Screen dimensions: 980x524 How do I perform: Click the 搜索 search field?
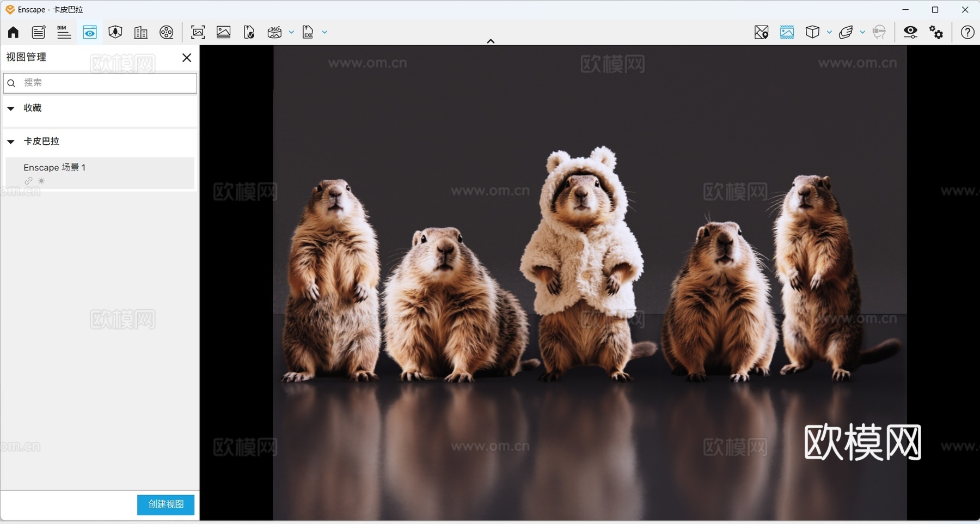pyautogui.click(x=100, y=83)
